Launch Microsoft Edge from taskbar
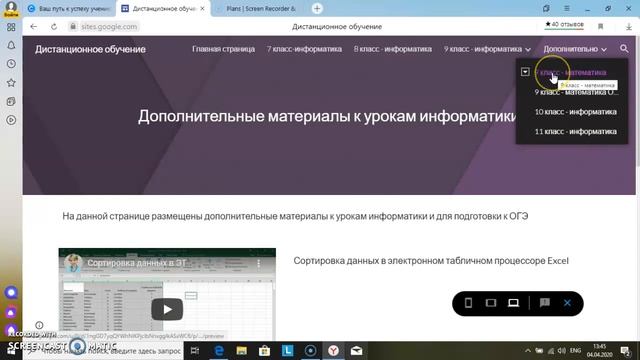The height and width of the screenshot is (360, 640). click(219, 351)
